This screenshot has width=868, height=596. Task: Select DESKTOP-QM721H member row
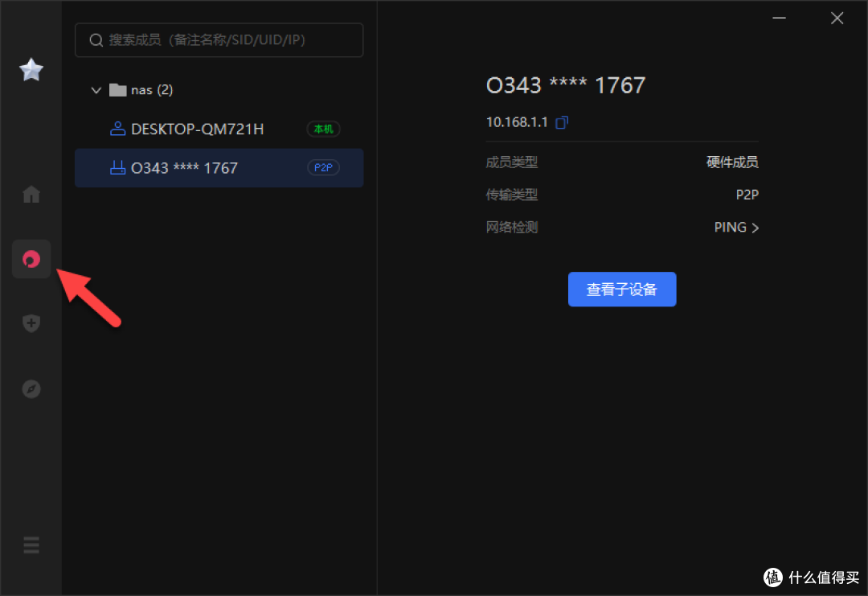coord(219,129)
